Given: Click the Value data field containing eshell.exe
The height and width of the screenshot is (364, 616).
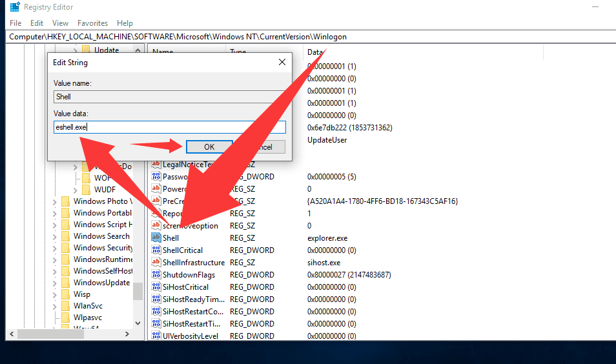Looking at the screenshot, I should 169,127.
